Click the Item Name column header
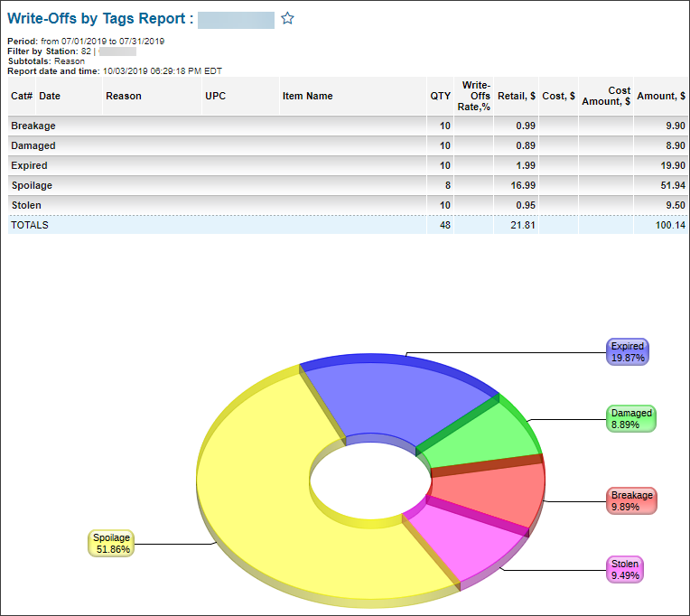 (x=307, y=96)
